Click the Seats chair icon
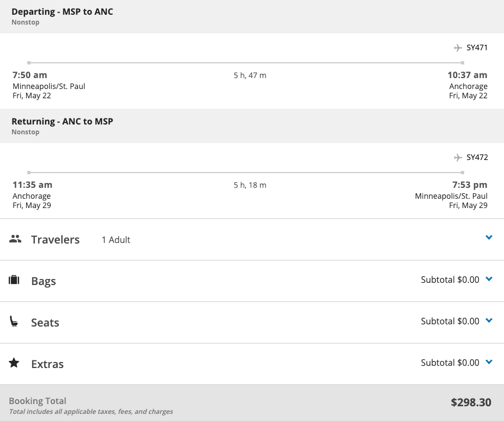The image size is (504, 421). [14, 322]
